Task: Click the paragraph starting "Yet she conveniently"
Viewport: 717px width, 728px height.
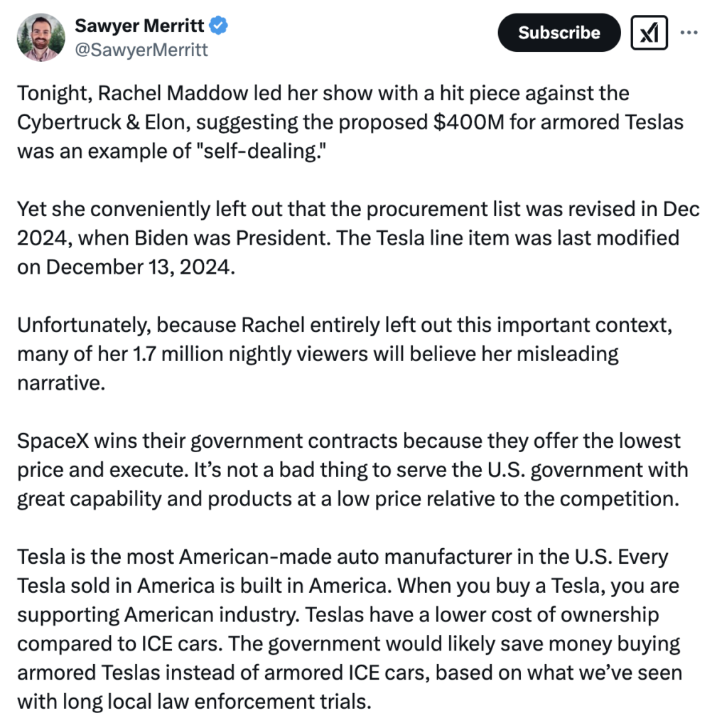Action: click(358, 237)
